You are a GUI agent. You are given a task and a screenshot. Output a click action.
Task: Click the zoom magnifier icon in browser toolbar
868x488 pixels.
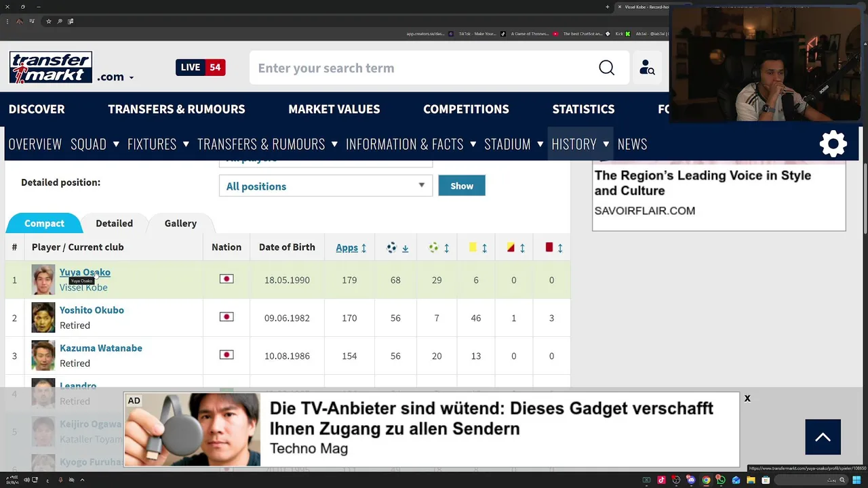pyautogui.click(x=60, y=21)
